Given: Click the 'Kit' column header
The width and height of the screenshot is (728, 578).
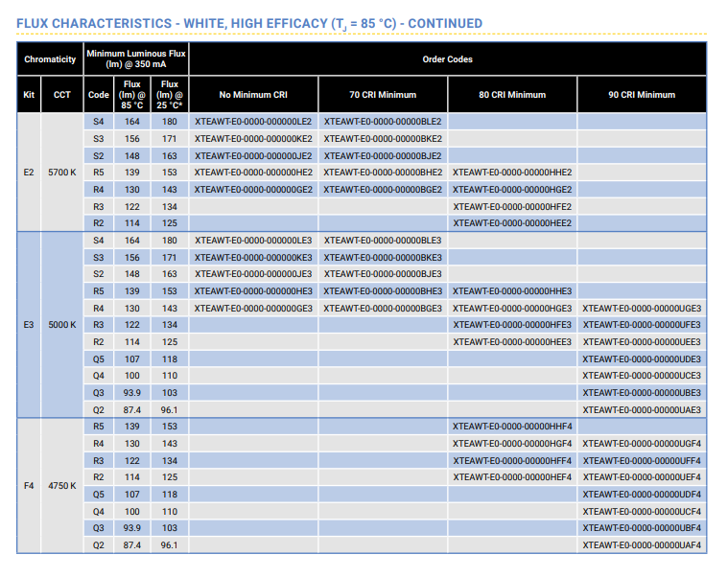Looking at the screenshot, I should point(29,95).
